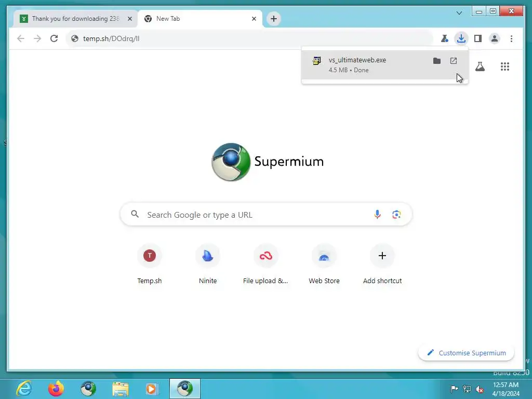Screen dimensions: 532x399
Task: Search by image with Lens icon
Action: 396,215
